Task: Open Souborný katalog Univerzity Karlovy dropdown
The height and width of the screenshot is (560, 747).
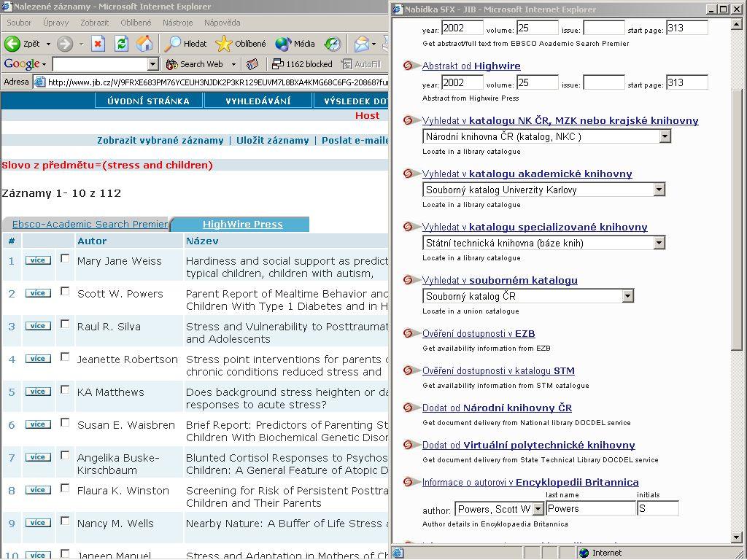Action: pyautogui.click(x=659, y=190)
